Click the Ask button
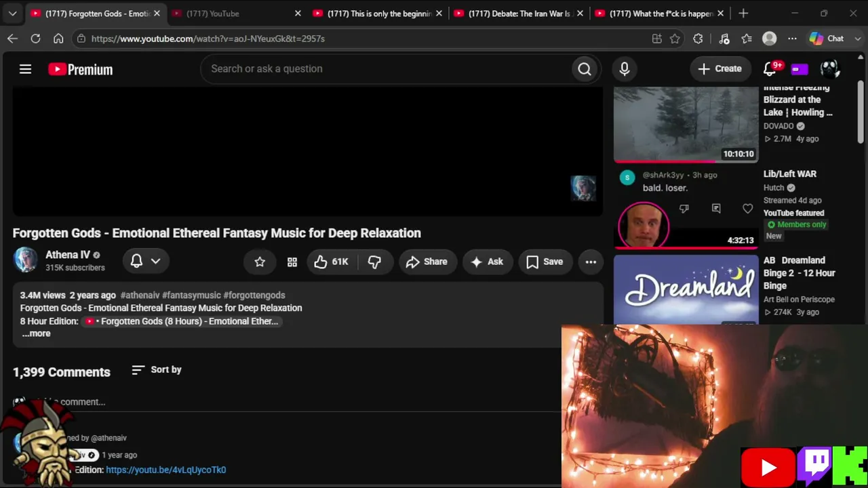 (487, 262)
